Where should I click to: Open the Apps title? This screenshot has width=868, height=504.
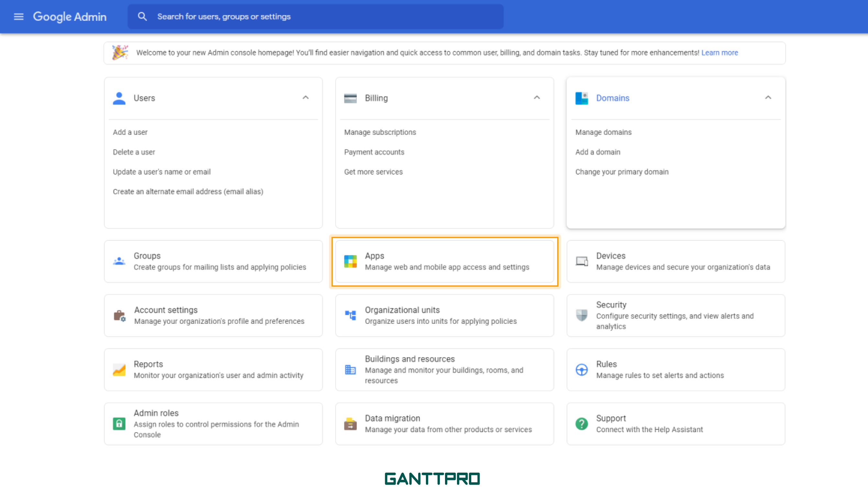coord(374,256)
